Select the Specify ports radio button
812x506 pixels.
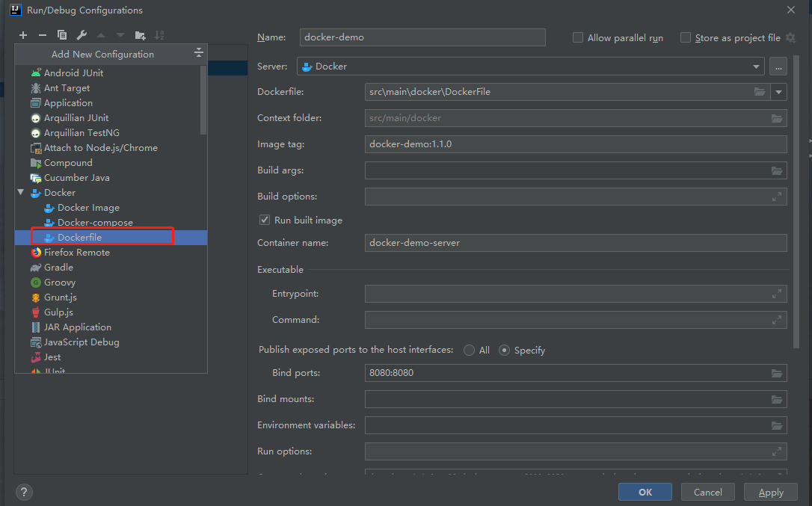coord(504,350)
